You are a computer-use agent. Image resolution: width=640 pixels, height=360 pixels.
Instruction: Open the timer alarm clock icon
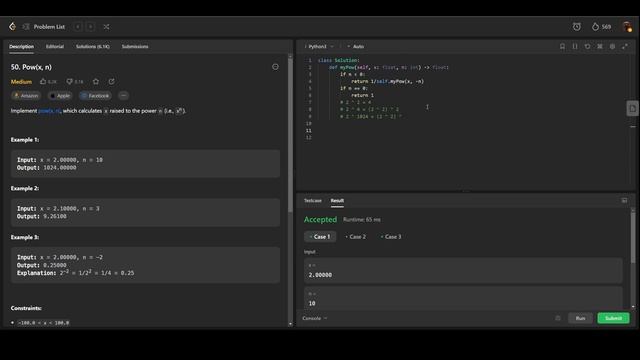[576, 27]
